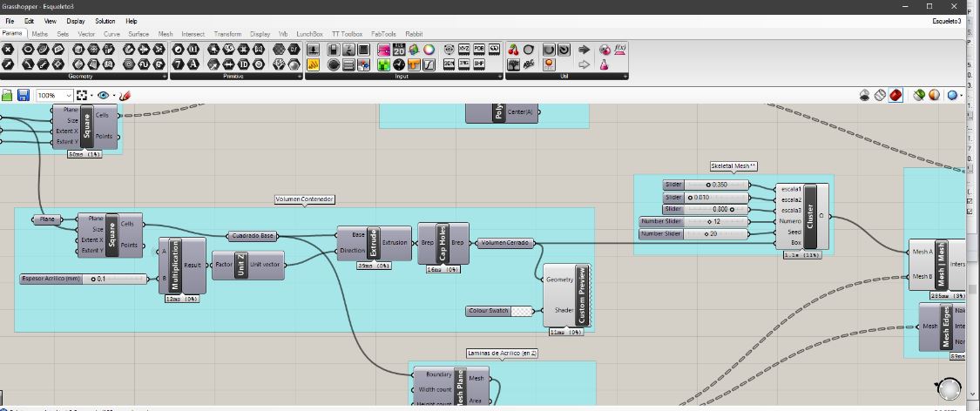The image size is (980, 411).
Task: Select the Graph Mapper curve icon
Action: [429, 64]
